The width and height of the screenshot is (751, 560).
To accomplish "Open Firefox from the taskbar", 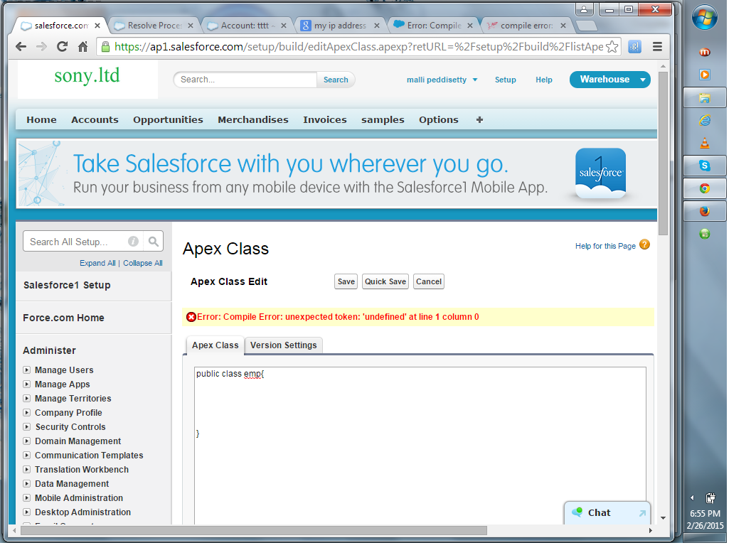I will point(705,211).
